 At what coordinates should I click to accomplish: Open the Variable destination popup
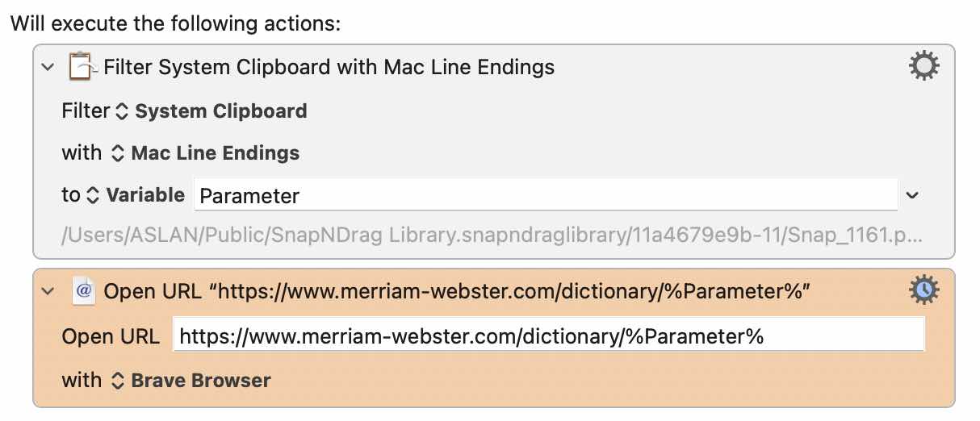[x=135, y=194]
